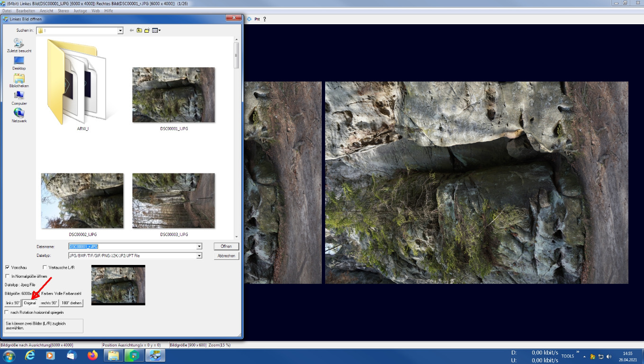This screenshot has height=364, width=644.
Task: Select Computer in places sidebar
Action: tap(19, 98)
